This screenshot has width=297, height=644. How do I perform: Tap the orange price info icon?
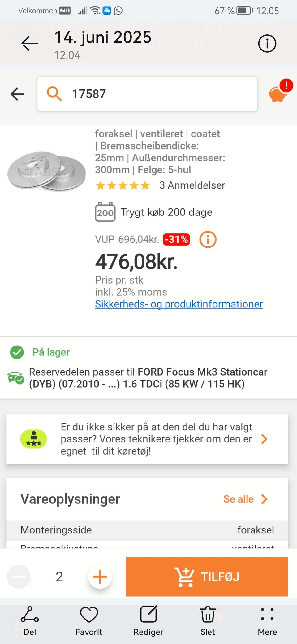click(x=208, y=239)
